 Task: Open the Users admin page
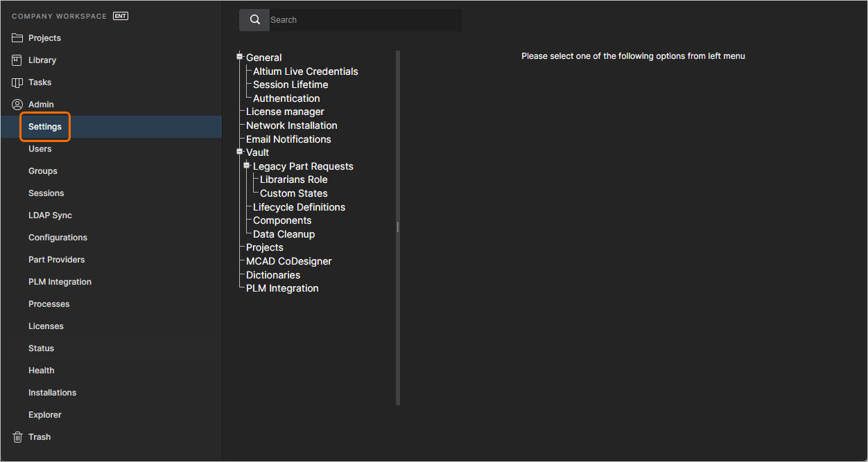point(40,148)
